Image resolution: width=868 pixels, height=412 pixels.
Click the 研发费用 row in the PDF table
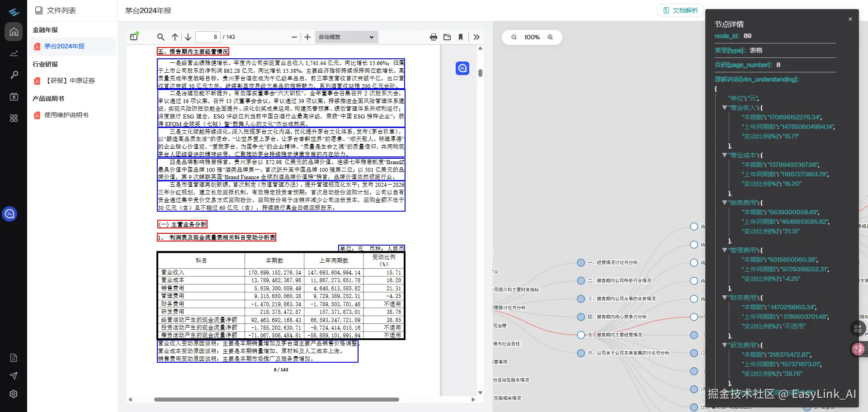(x=281, y=312)
